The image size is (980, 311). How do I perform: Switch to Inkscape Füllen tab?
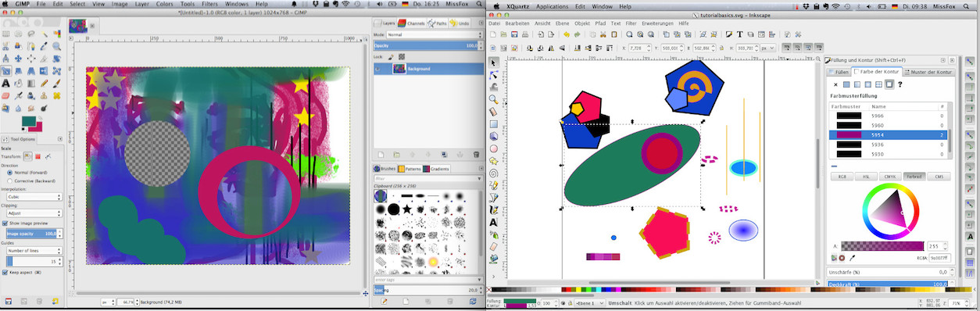coord(839,72)
